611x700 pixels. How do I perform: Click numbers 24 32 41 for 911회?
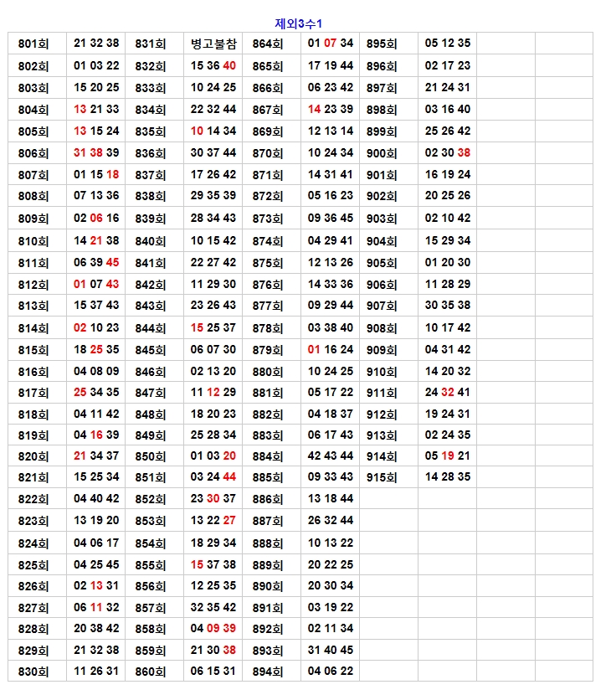click(448, 393)
